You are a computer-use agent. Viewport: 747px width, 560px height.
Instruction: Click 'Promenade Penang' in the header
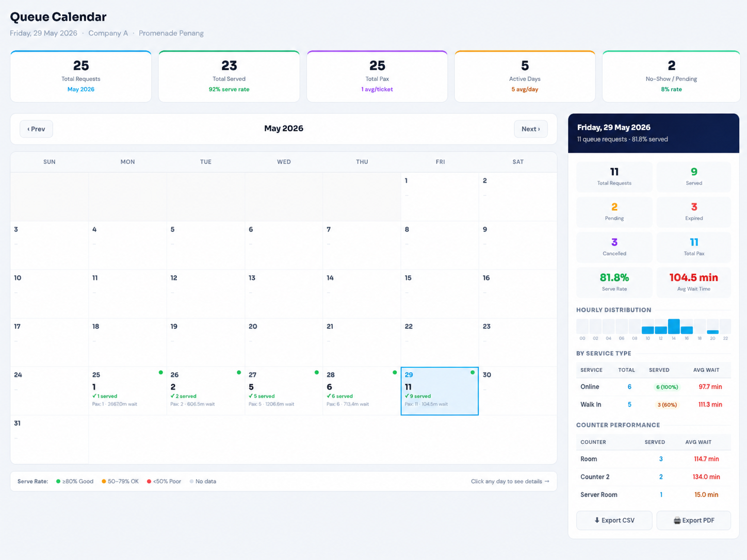(171, 33)
